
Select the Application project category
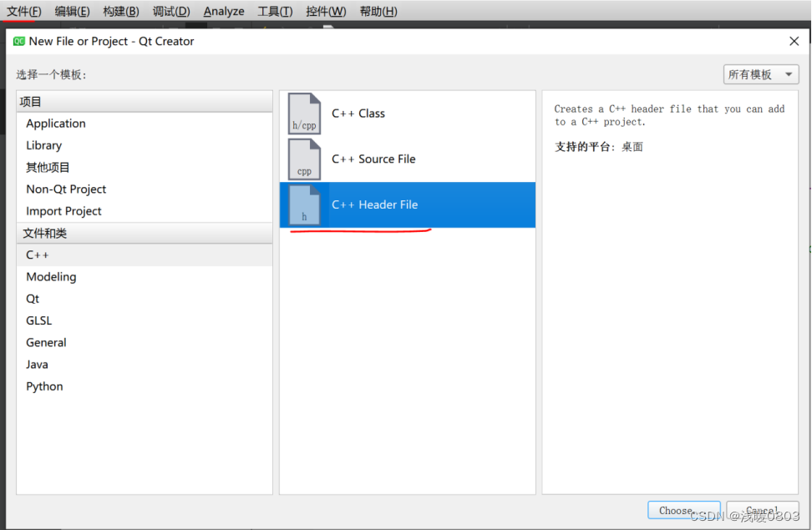(55, 123)
